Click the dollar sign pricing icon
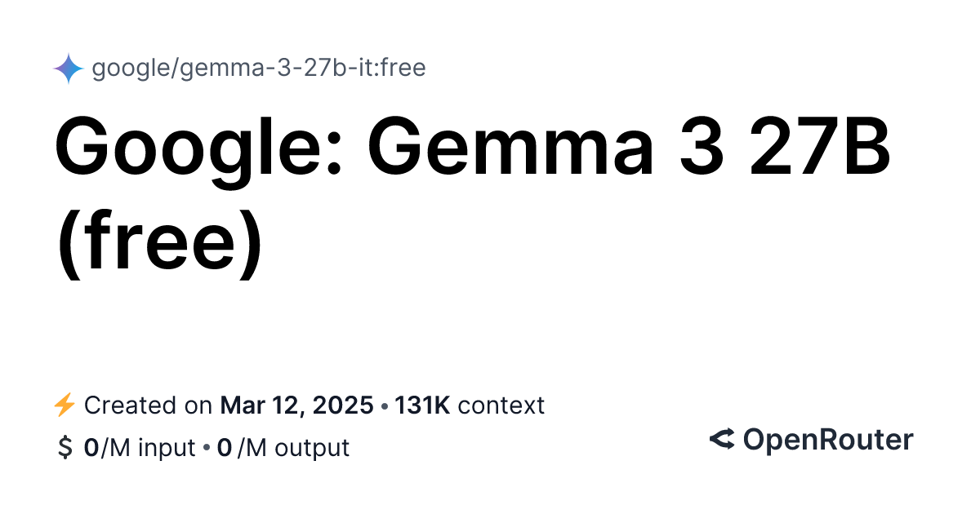980x514 pixels. [x=64, y=448]
